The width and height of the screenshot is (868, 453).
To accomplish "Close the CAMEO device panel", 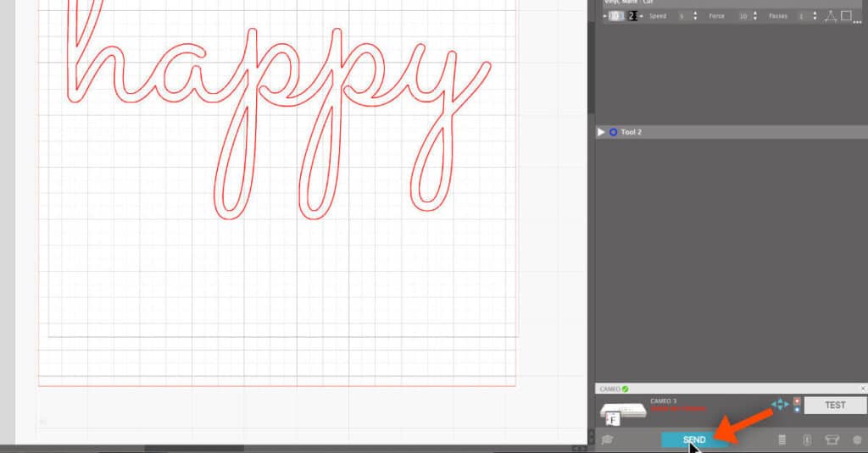I will point(863,389).
